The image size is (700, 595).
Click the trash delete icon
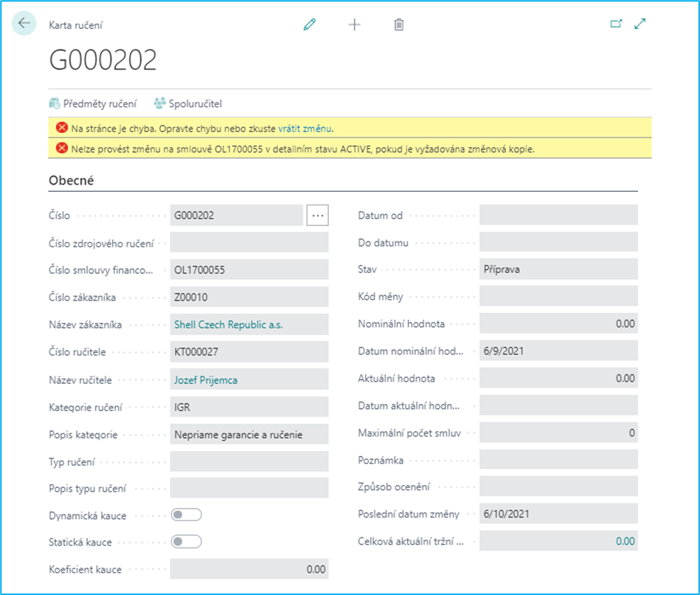click(399, 24)
